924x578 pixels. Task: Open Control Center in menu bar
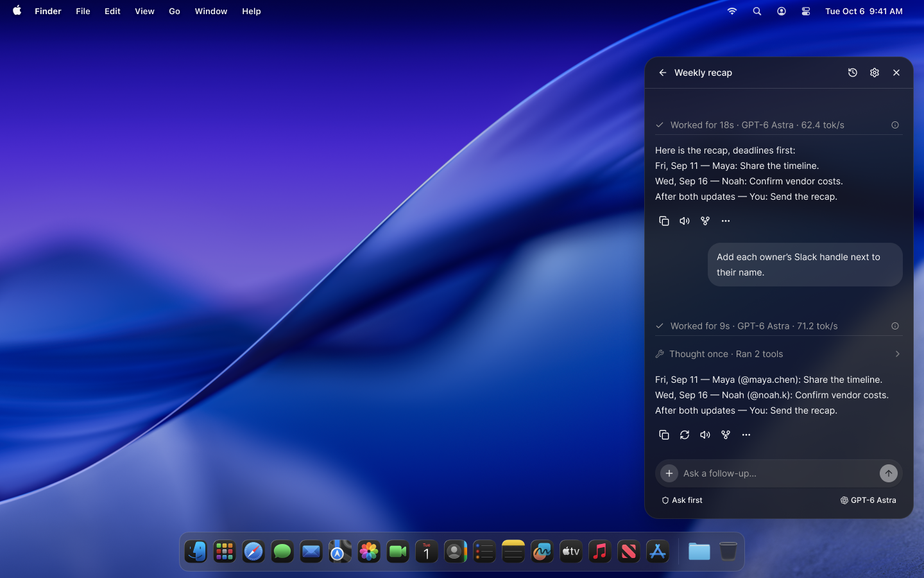806,11
